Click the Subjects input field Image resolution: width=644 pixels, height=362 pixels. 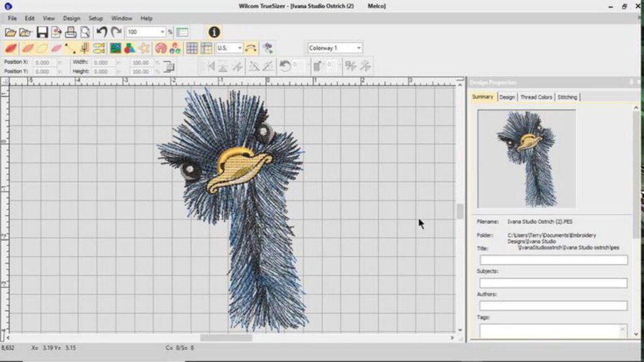tap(553, 283)
